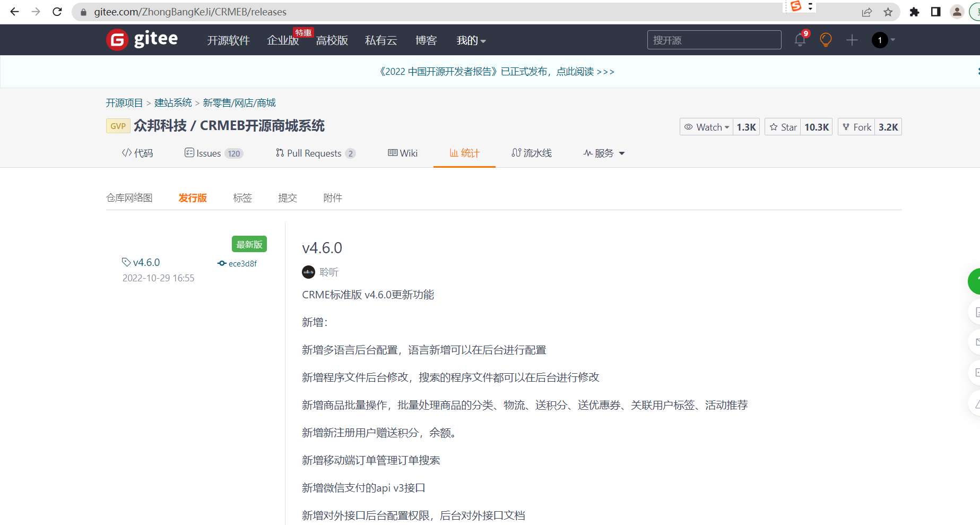Open the 流水线 tab
980x525 pixels.
[x=532, y=153]
